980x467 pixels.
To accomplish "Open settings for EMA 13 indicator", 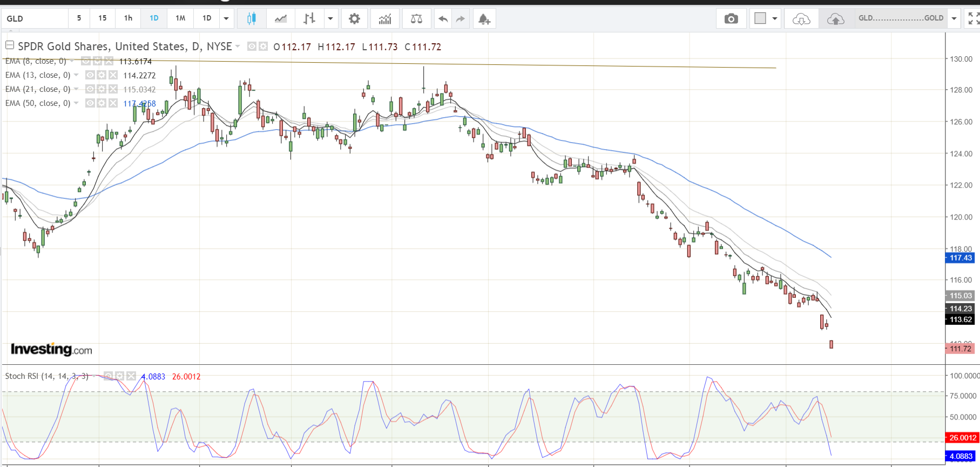I will [102, 75].
